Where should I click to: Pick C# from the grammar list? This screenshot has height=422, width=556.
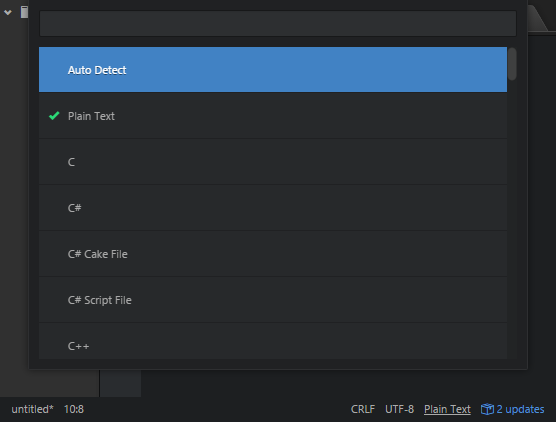273,208
